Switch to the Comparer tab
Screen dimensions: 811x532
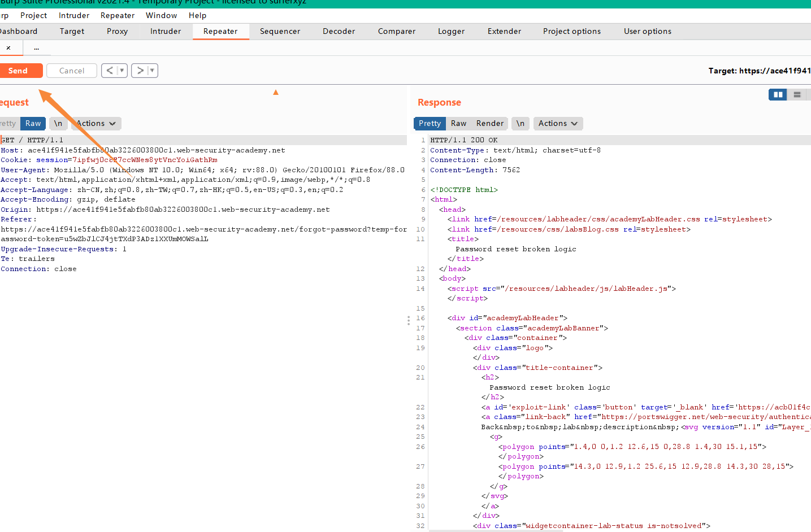tap(396, 31)
